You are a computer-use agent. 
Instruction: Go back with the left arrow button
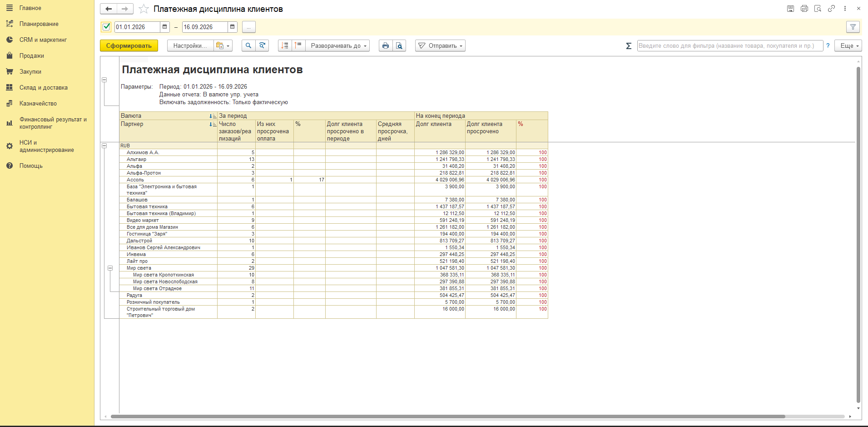point(109,9)
